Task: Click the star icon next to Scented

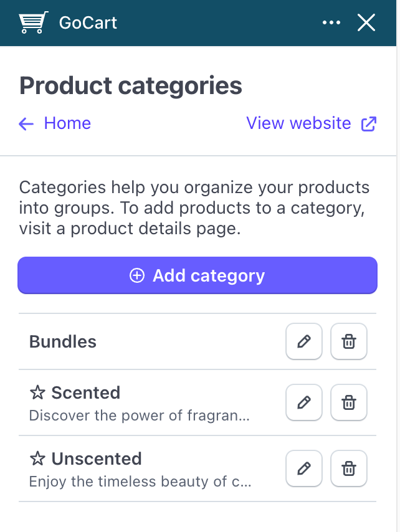Action: tap(37, 392)
